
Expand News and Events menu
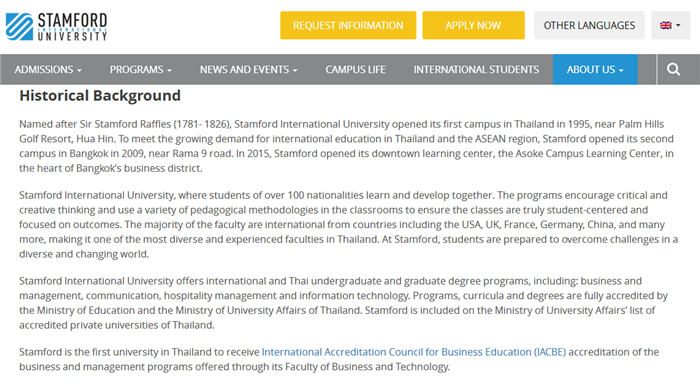click(248, 70)
